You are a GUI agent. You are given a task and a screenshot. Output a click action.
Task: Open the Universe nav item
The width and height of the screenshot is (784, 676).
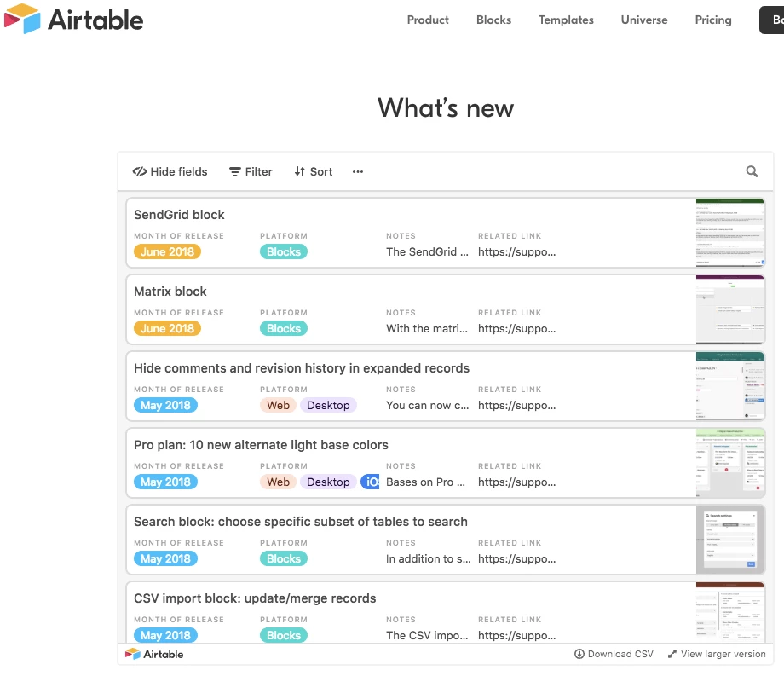644,20
